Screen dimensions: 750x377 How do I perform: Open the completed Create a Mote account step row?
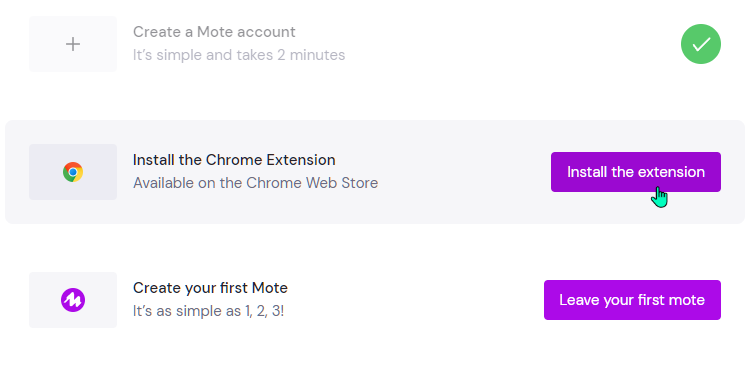375,44
